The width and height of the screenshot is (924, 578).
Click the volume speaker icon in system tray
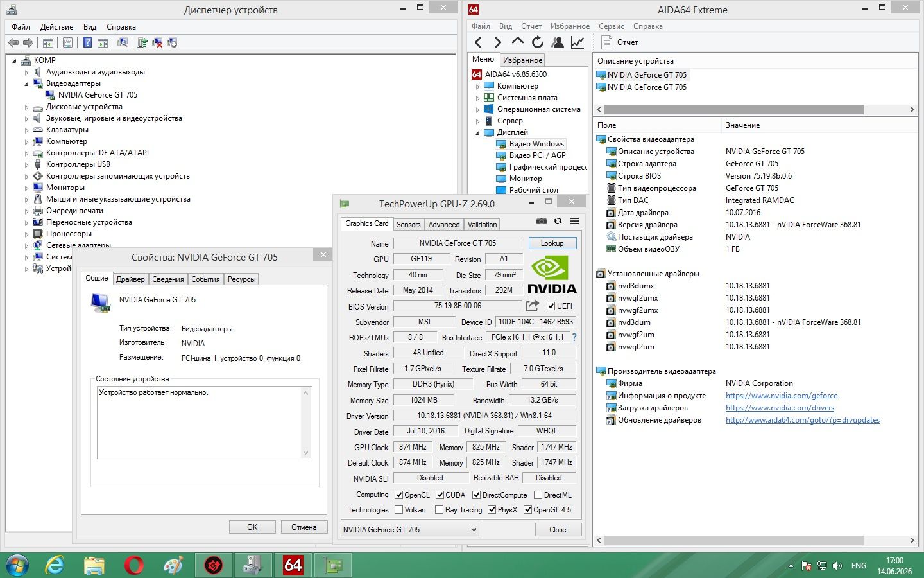pyautogui.click(x=837, y=566)
